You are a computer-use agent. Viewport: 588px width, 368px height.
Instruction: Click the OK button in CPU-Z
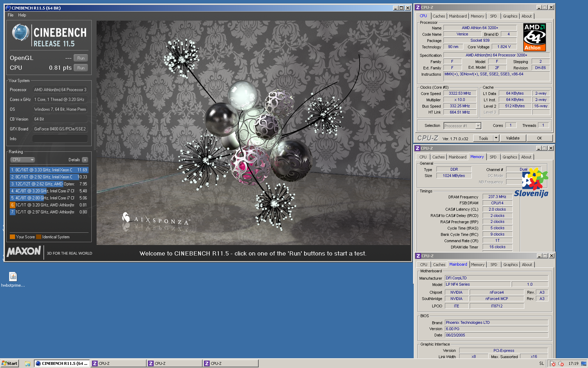click(539, 138)
